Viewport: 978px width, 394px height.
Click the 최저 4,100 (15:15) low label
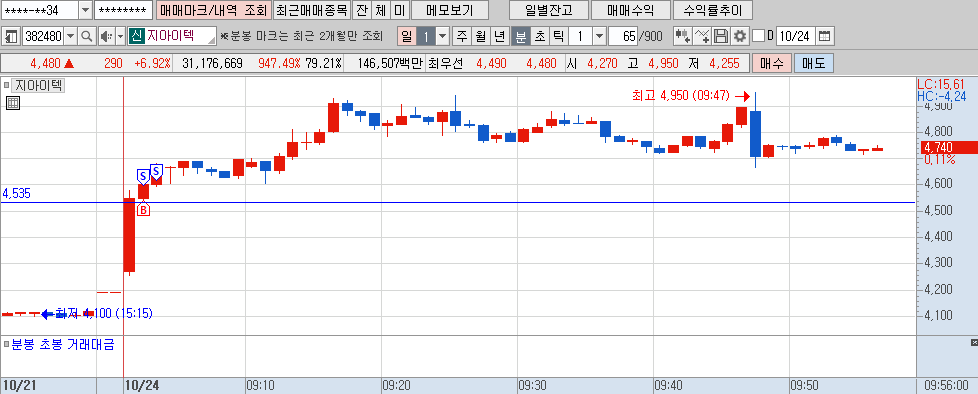point(104,313)
